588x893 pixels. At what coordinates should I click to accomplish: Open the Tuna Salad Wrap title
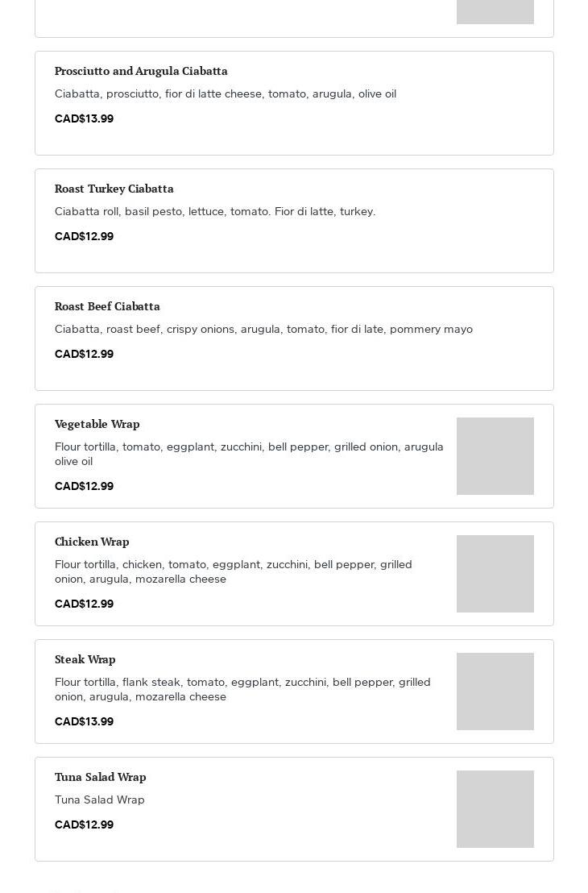101,777
